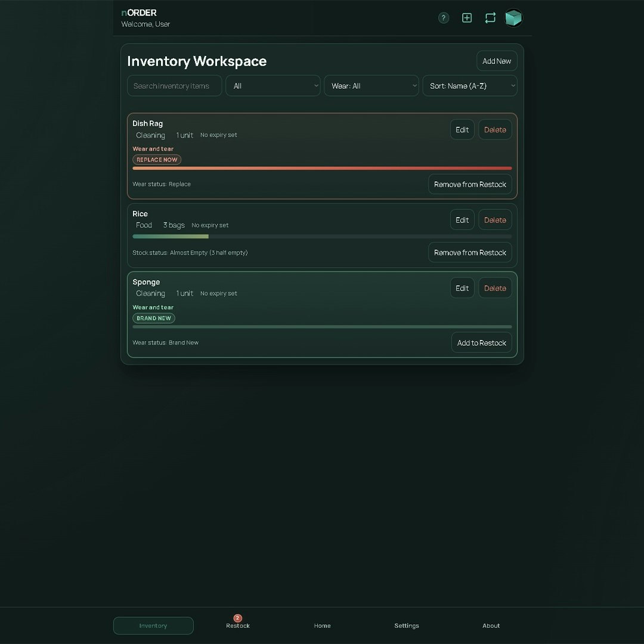Click the Sponge wear progress bar

point(322,327)
